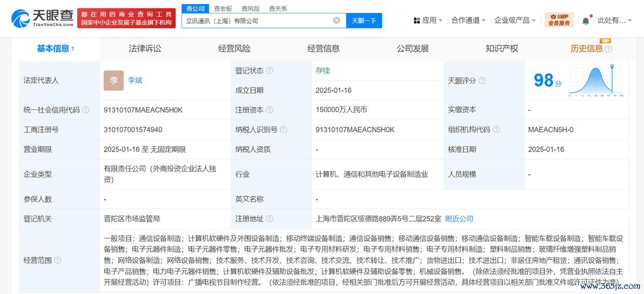This screenshot has height=294, width=644.
Task: Switch to the 查关系 search tab
Action: 278,8
